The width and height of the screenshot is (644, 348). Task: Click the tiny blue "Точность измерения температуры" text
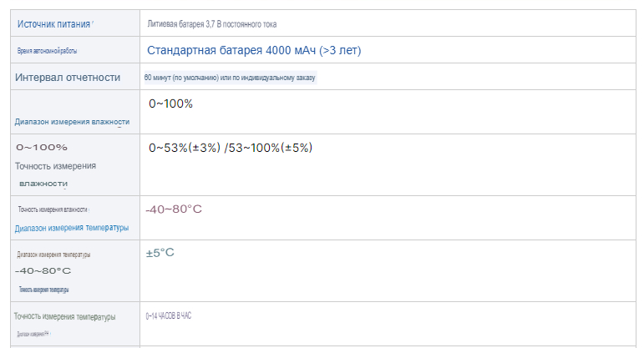(43, 290)
